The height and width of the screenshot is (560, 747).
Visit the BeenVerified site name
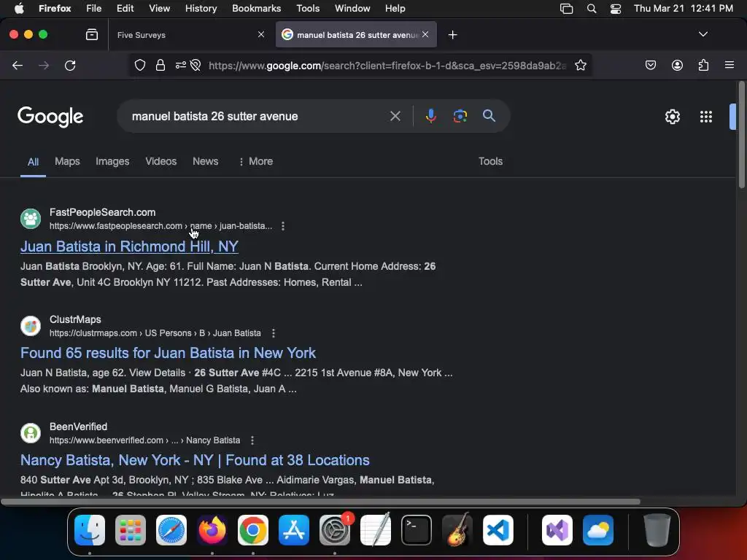click(78, 427)
